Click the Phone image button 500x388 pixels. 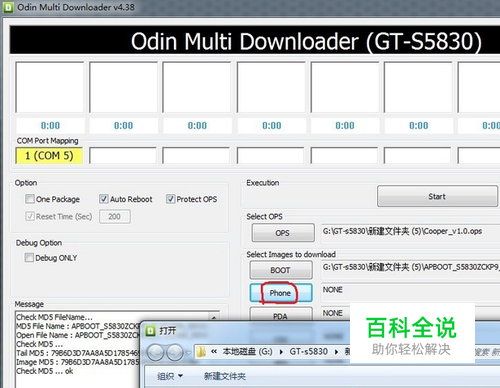(281, 293)
